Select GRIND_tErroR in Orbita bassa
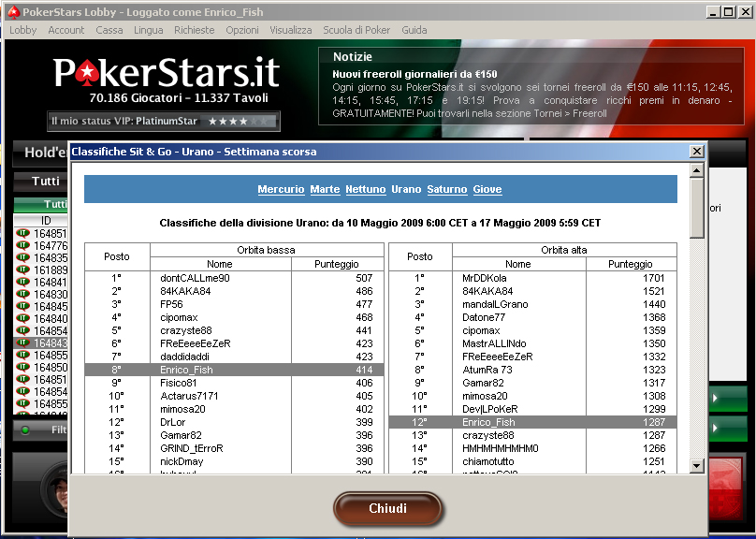The width and height of the screenshot is (756, 539). [192, 448]
